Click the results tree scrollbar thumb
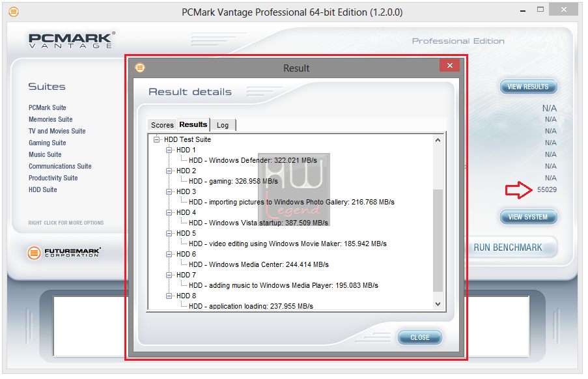 click(438, 240)
